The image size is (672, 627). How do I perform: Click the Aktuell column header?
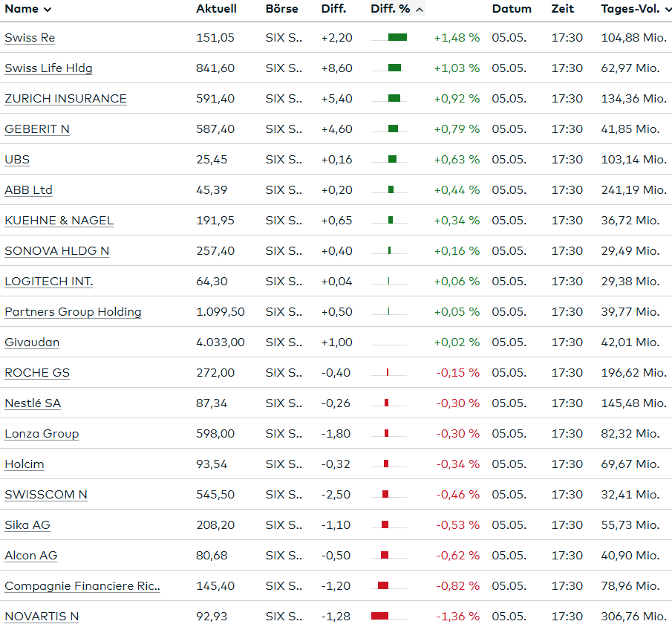click(x=216, y=9)
